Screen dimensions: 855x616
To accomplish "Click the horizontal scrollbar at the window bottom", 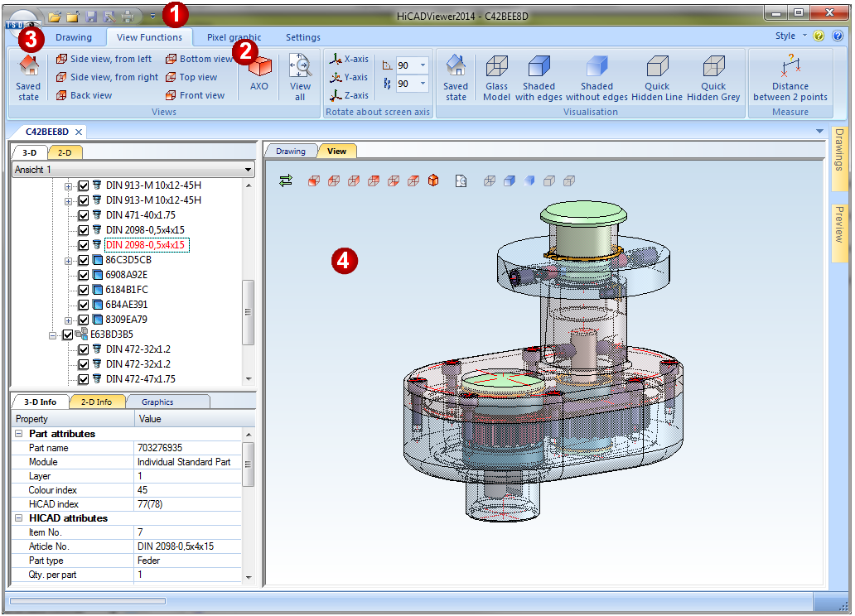I will 89,601.
